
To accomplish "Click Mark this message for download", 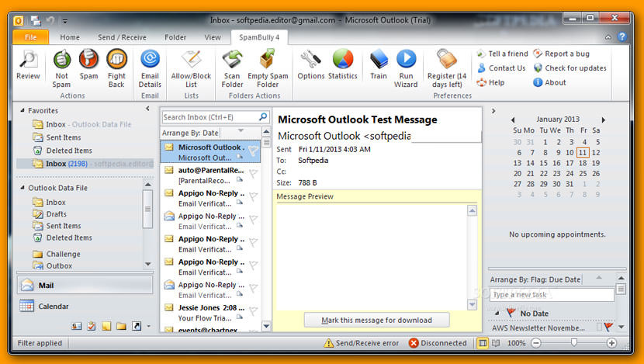I will (x=376, y=320).
